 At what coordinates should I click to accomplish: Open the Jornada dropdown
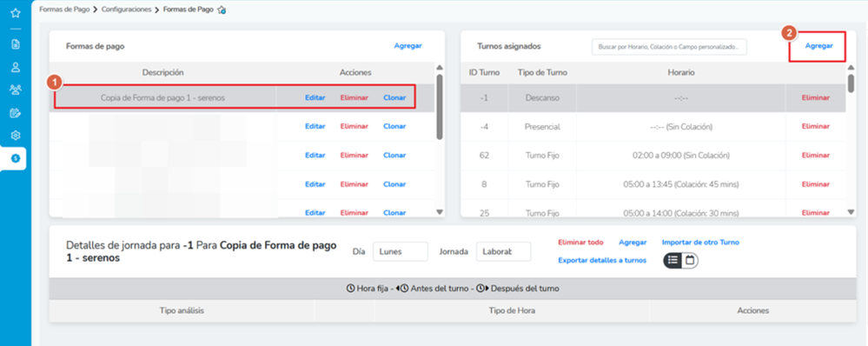click(503, 251)
